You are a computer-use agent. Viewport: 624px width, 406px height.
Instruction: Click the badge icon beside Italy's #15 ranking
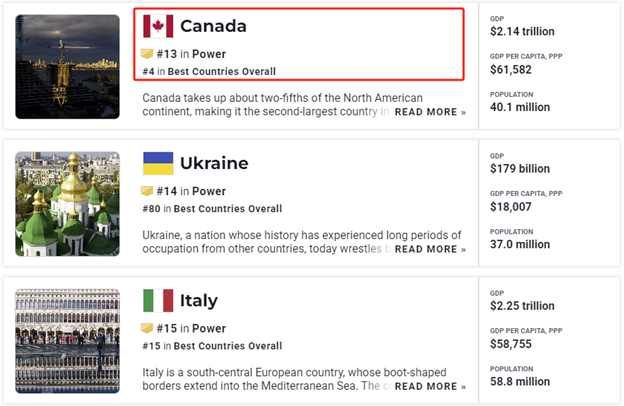[147, 327]
